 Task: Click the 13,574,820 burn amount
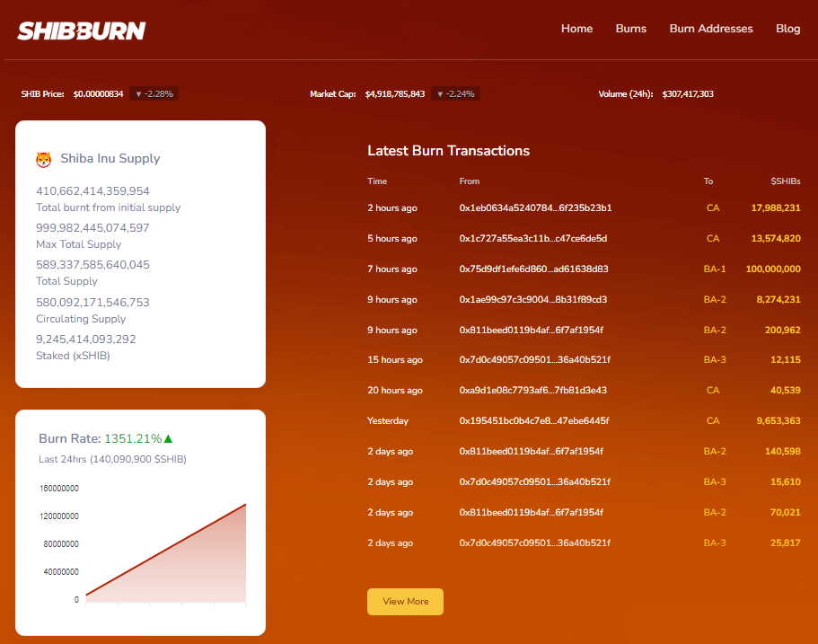tap(775, 239)
